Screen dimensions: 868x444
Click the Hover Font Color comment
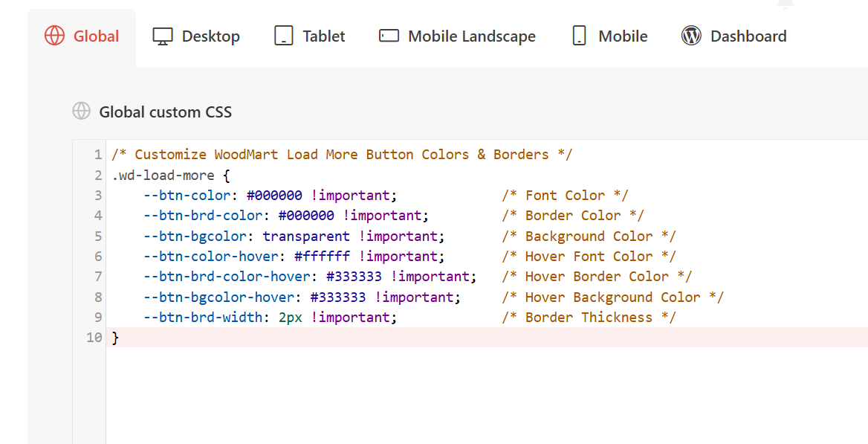(x=589, y=257)
